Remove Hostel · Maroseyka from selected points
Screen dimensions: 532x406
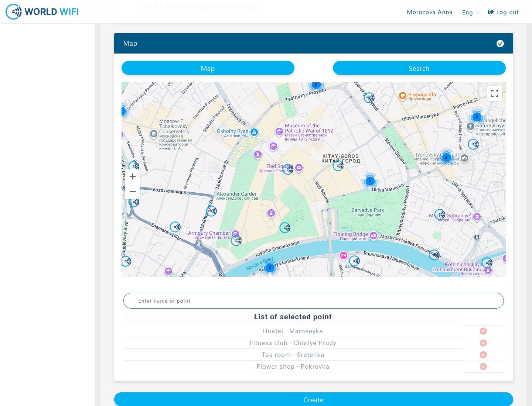483,331
